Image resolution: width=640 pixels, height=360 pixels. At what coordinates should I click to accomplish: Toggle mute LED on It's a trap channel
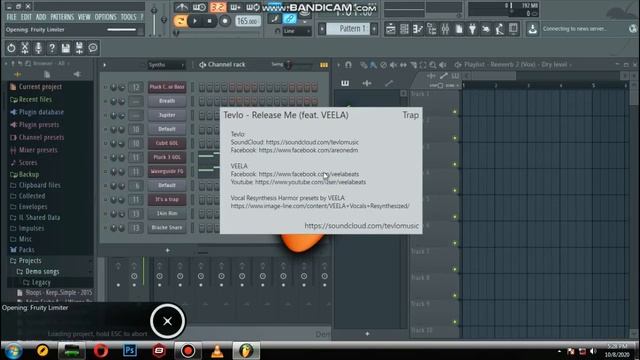[x=105, y=200]
